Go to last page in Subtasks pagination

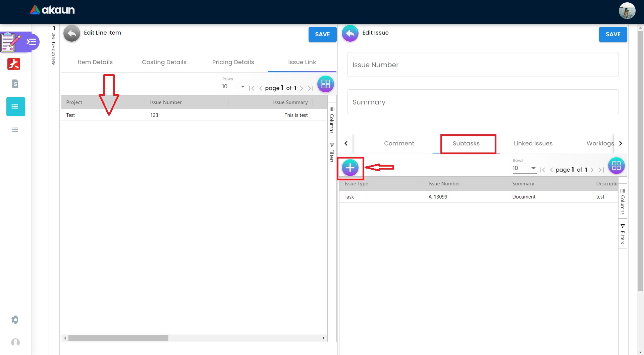coord(601,170)
